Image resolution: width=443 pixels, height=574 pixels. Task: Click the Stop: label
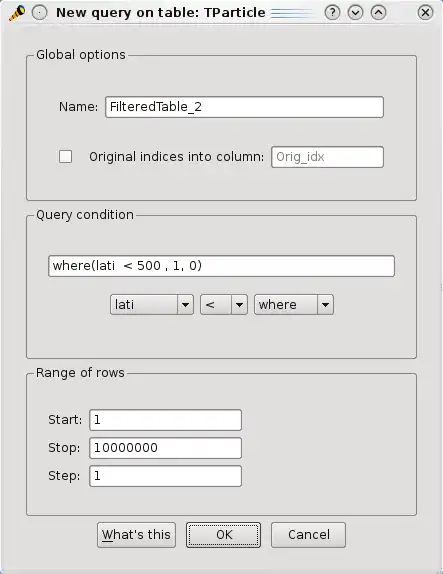[64, 448]
